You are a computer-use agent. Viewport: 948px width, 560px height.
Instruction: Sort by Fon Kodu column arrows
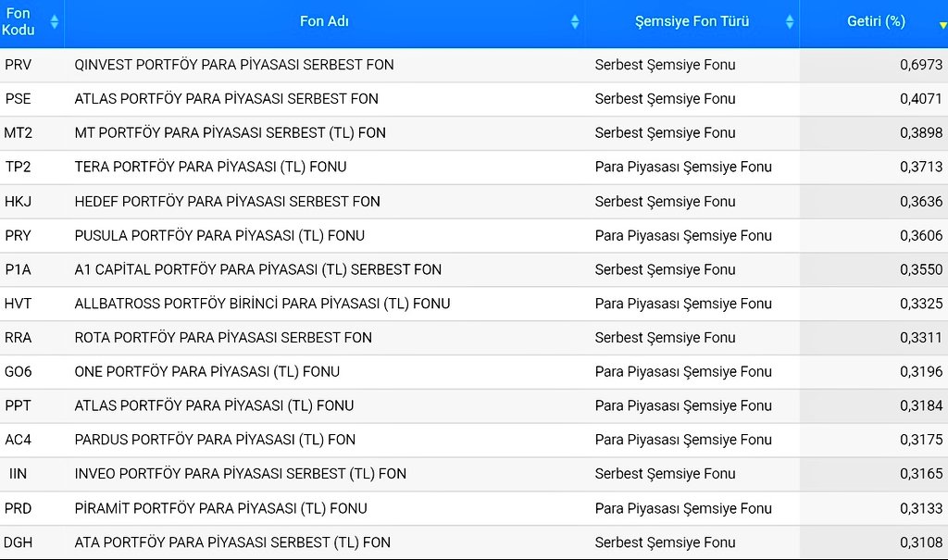(x=55, y=22)
